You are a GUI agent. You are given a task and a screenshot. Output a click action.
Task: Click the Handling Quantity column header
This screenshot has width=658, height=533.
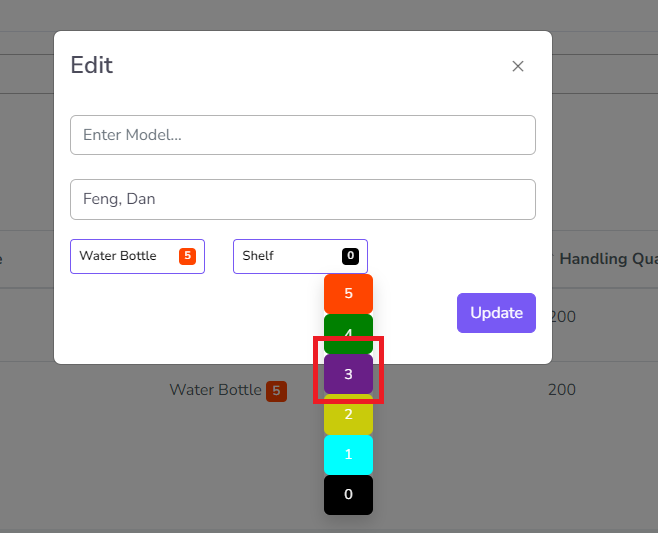click(607, 259)
